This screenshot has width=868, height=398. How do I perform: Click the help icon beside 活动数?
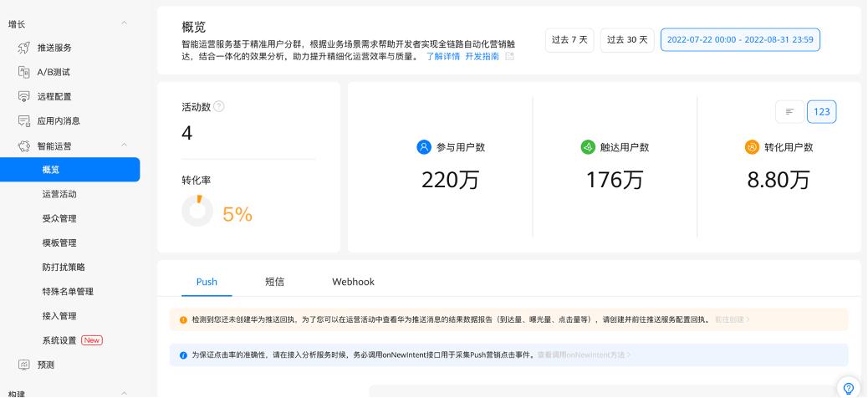point(218,107)
